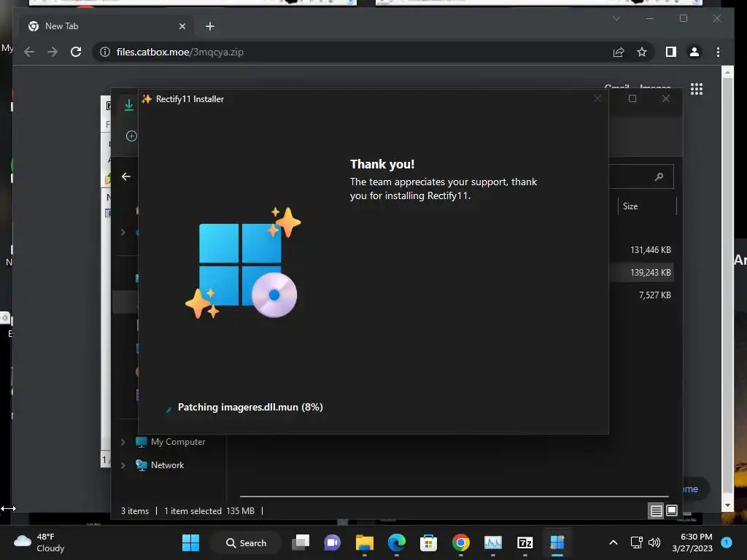Screen dimensions: 747x560
Task: Switch to Google Chrome on taskbar
Action: (x=461, y=542)
